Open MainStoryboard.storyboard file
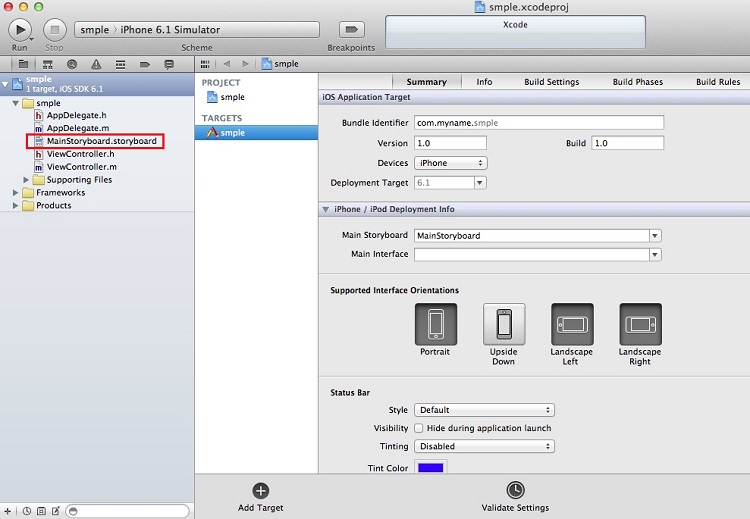 click(101, 141)
